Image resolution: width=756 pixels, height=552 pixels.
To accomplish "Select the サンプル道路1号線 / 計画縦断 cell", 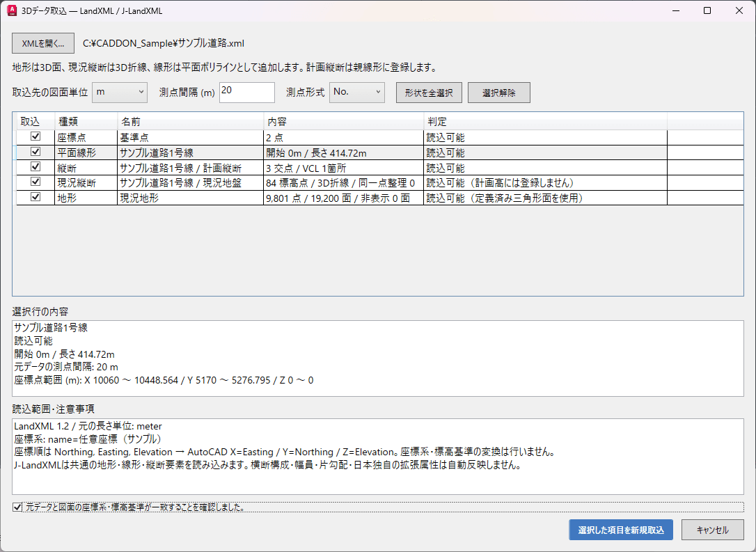I will pos(191,168).
